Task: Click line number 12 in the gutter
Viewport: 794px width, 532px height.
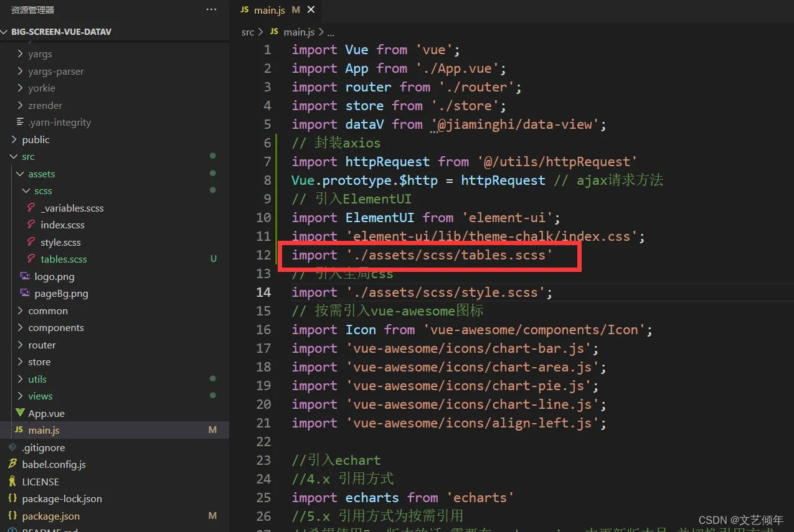Action: 264,255
